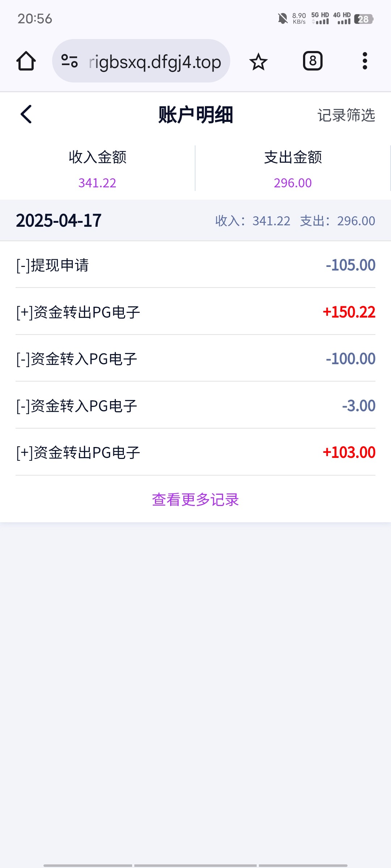Go back using the left chevron
391x868 pixels.
click(x=26, y=115)
